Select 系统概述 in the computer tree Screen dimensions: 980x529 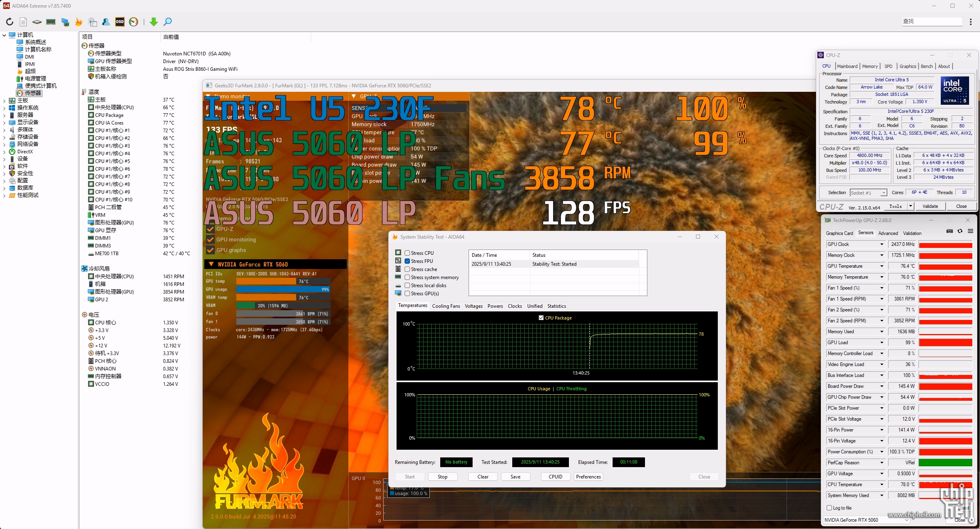[35, 42]
